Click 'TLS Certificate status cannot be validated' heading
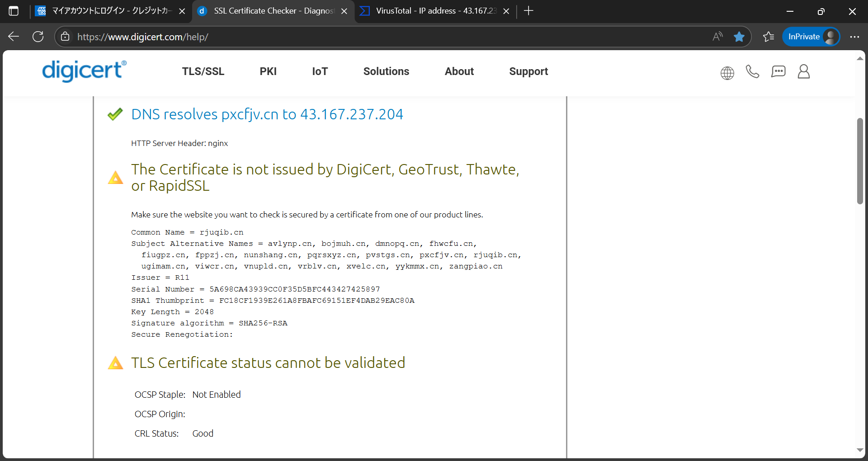Image resolution: width=868 pixels, height=461 pixels. pos(268,363)
